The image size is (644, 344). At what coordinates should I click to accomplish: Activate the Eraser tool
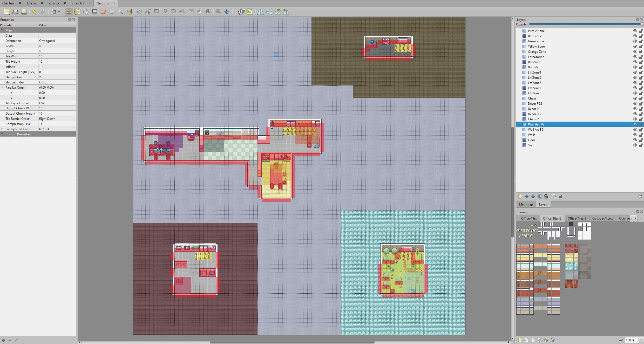pyautogui.click(x=103, y=12)
